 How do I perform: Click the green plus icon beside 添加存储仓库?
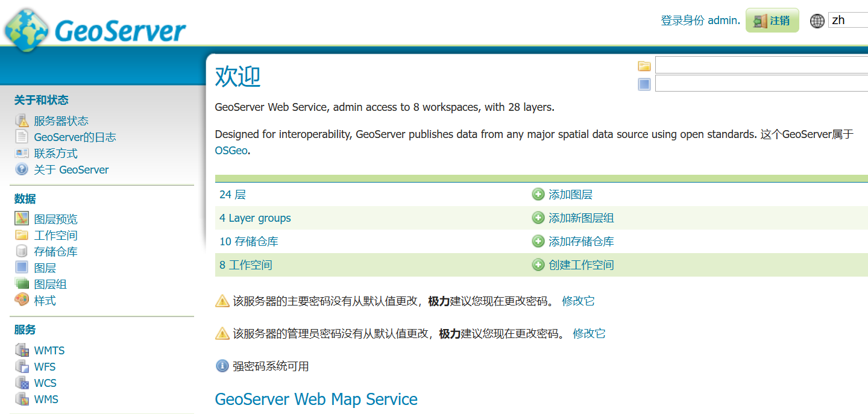[538, 241]
